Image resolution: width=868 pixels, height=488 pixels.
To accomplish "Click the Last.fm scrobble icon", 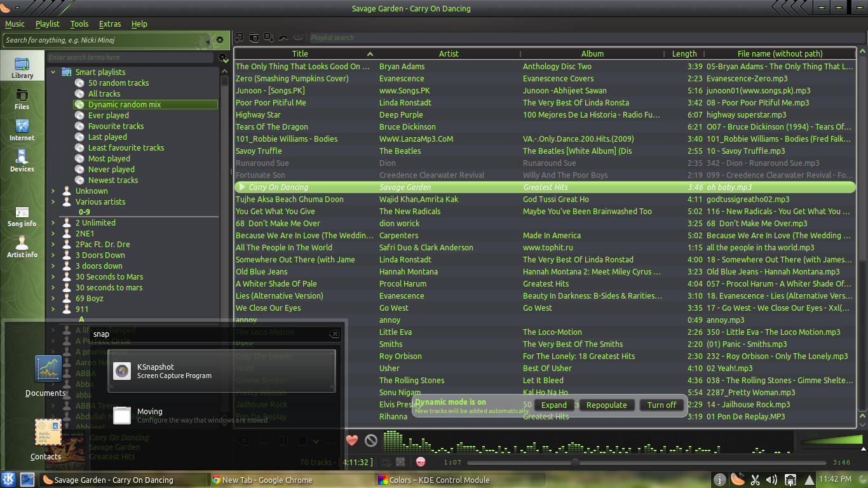I will 421,462.
